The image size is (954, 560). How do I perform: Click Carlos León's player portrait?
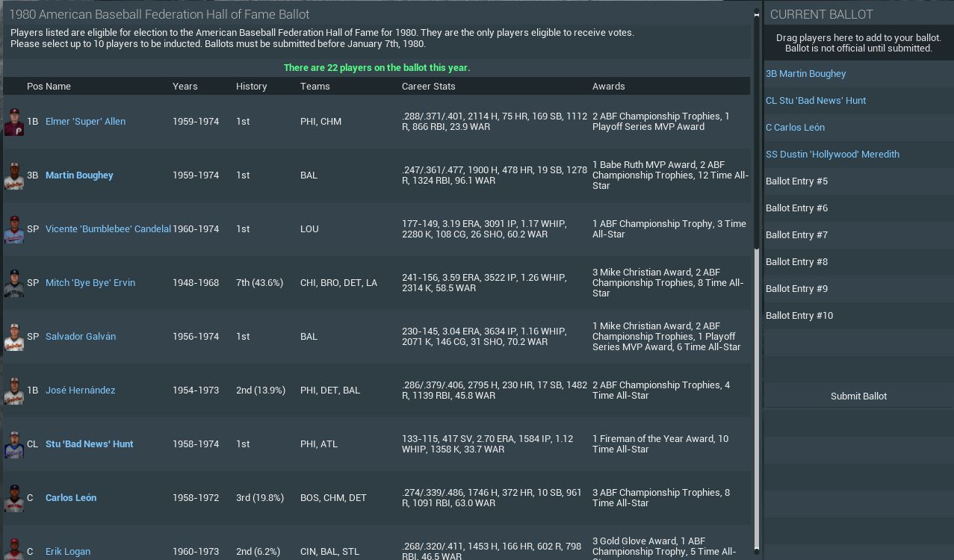click(13, 498)
